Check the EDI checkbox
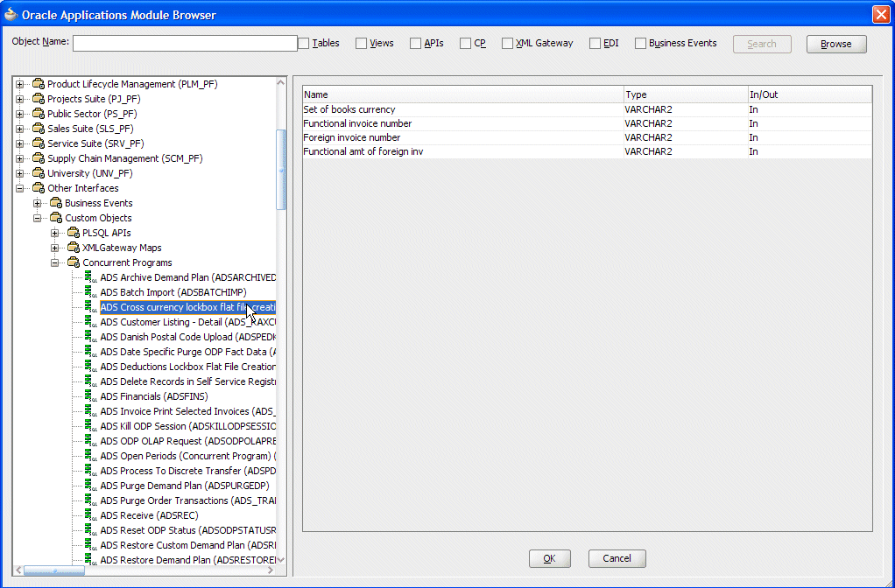 tap(595, 44)
